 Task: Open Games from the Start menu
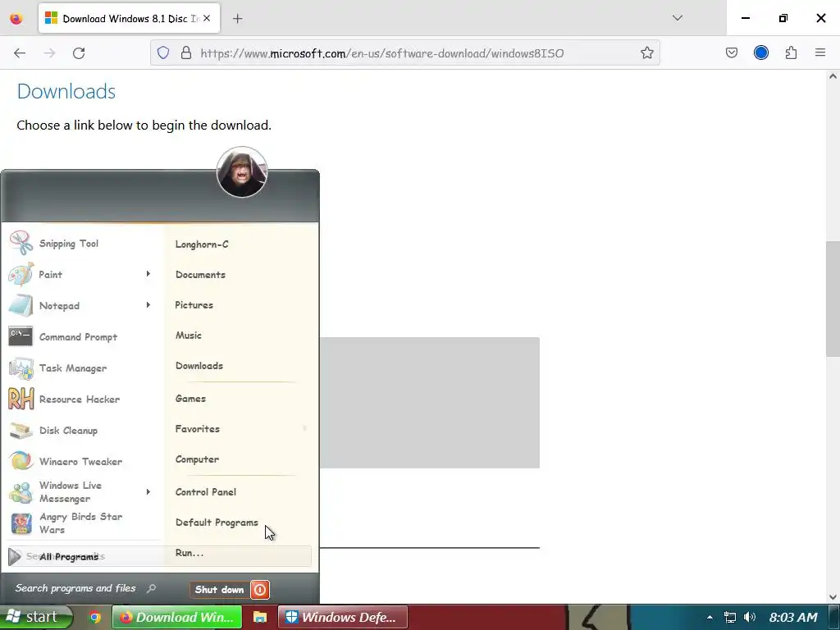point(190,399)
